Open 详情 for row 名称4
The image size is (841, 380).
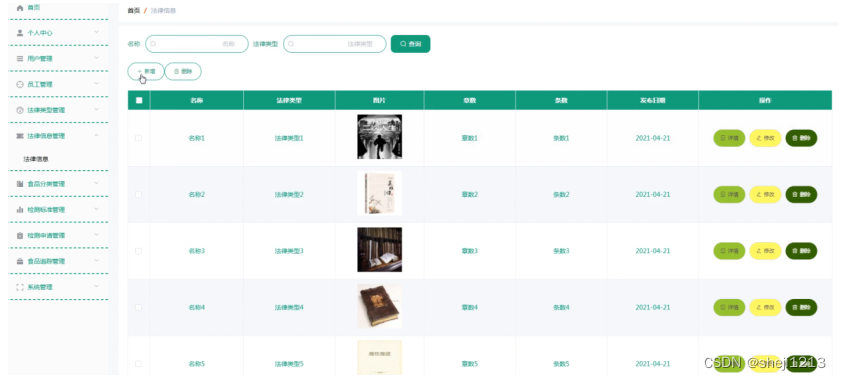[729, 307]
